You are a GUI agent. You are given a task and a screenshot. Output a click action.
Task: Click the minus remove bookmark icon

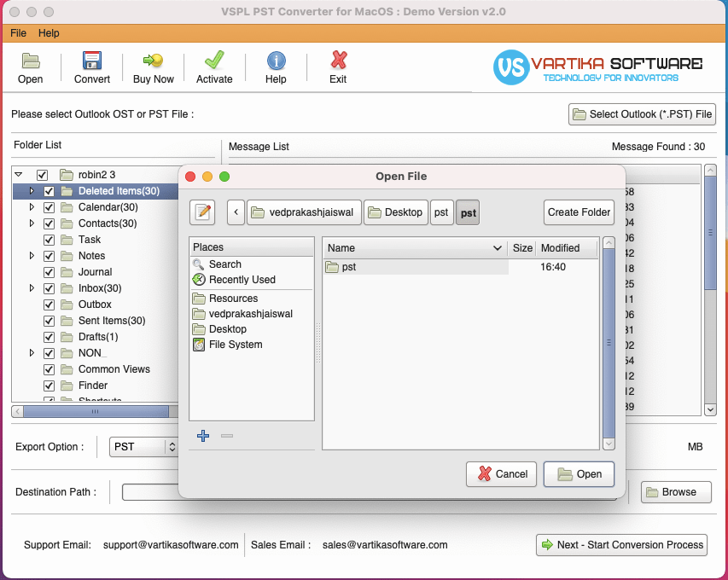[x=227, y=436]
